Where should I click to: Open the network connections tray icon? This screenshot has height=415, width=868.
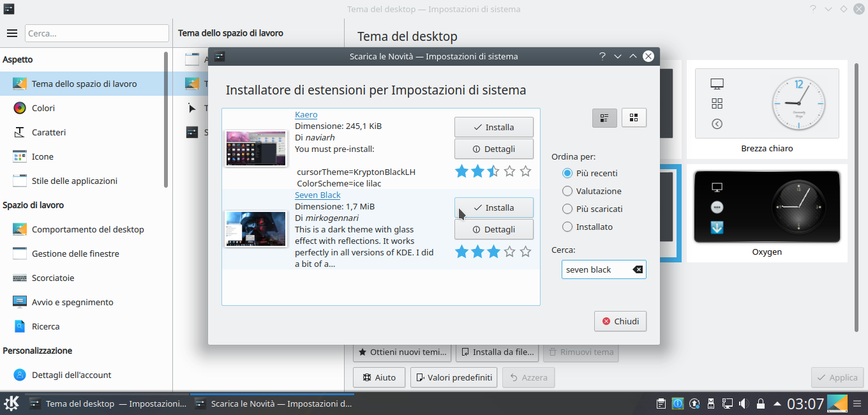click(x=727, y=404)
